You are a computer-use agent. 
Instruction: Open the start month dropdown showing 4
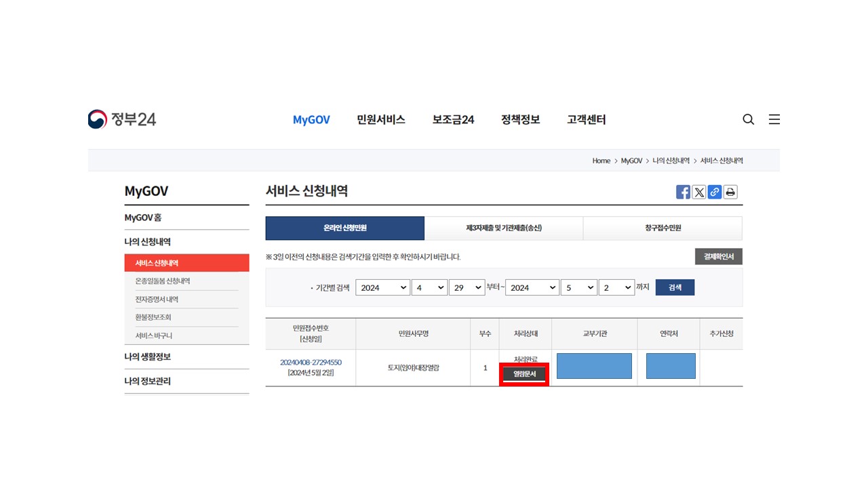429,287
